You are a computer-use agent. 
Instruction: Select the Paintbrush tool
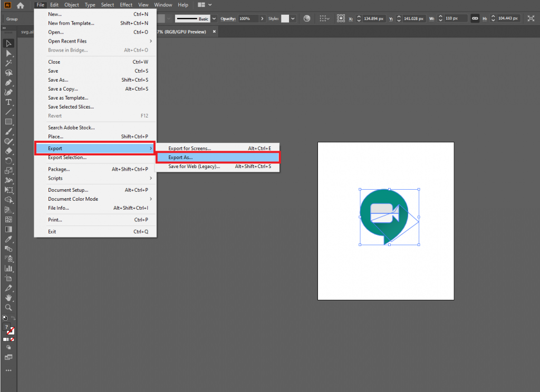pos(8,131)
